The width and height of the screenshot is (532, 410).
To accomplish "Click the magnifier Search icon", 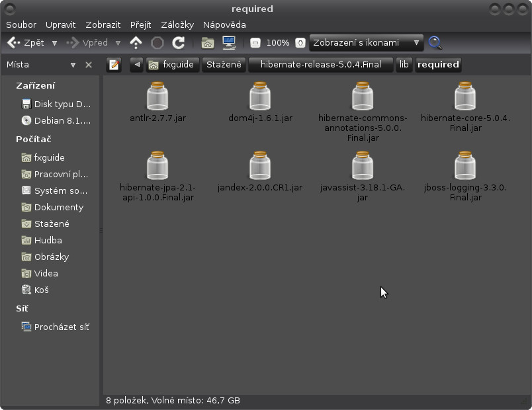I will pyautogui.click(x=435, y=43).
